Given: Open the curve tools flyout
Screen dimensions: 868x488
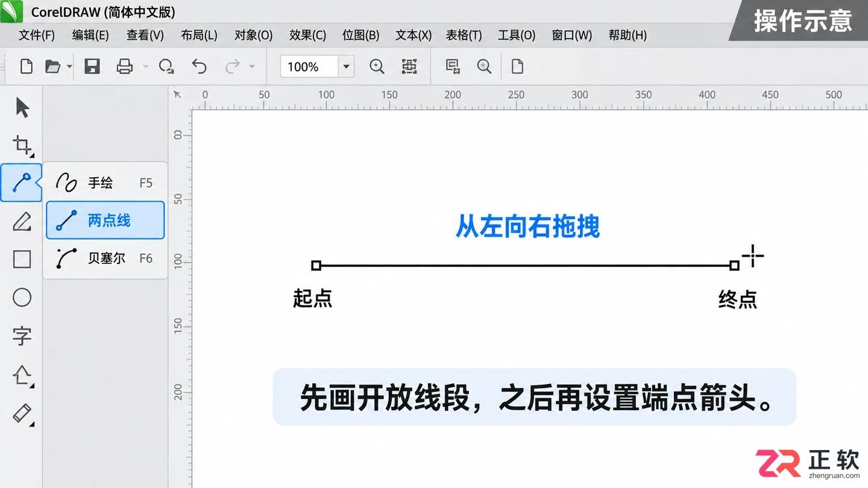Looking at the screenshot, I should [x=22, y=183].
